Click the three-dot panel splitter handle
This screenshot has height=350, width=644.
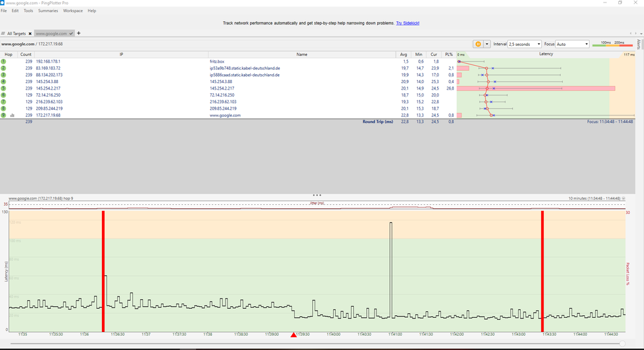click(317, 195)
